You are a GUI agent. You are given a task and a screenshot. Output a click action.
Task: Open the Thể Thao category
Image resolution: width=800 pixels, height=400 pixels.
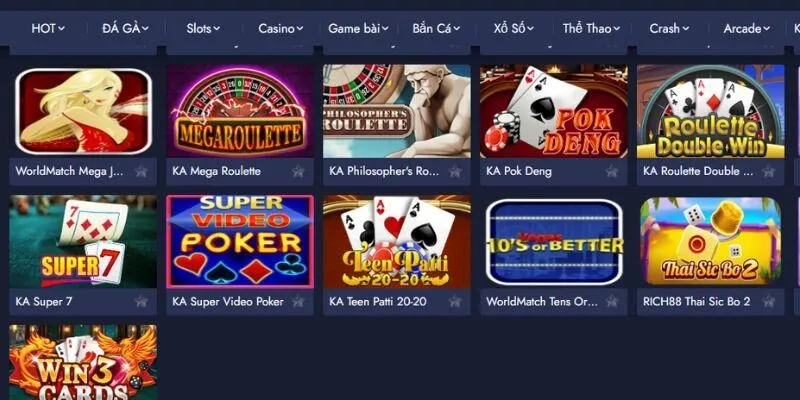click(x=591, y=29)
